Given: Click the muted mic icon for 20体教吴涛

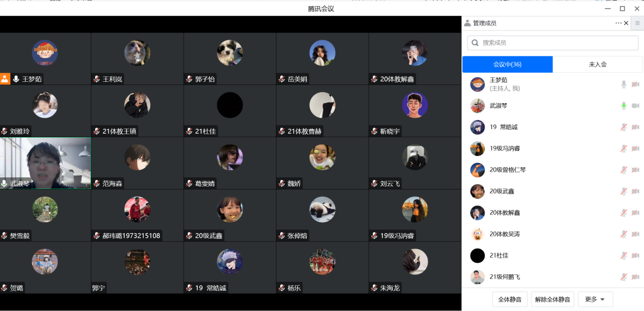Looking at the screenshot, I should click(624, 234).
